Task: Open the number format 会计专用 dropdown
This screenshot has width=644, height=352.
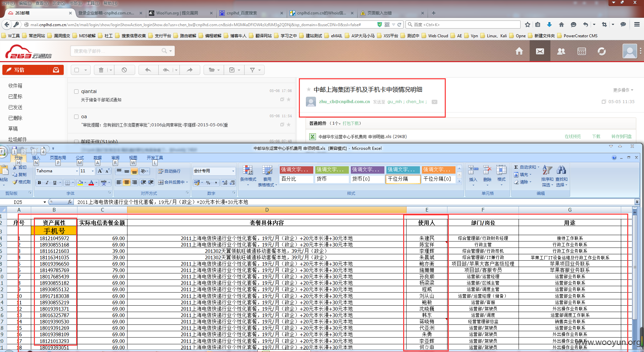Action: (x=233, y=171)
